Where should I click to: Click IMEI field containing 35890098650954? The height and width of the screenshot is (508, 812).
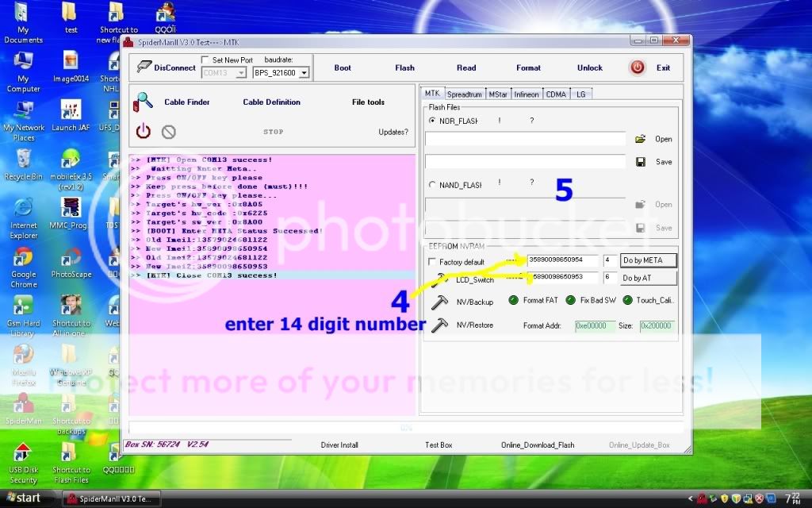[562, 260]
